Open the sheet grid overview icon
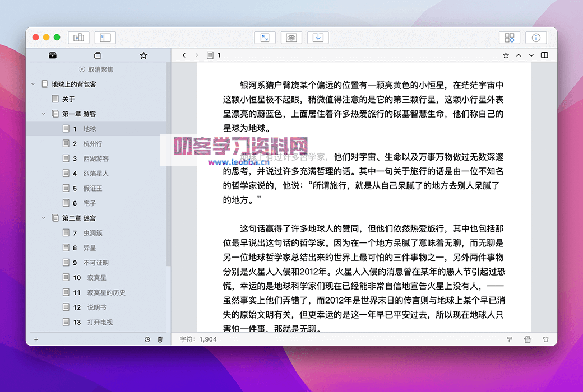The height and width of the screenshot is (392, 583). click(x=509, y=38)
